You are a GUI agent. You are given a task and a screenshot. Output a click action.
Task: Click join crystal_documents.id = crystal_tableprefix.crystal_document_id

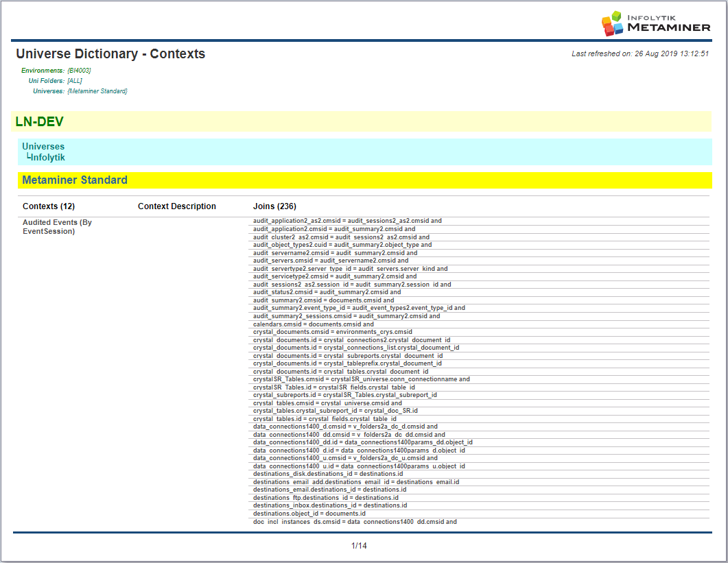(347, 363)
